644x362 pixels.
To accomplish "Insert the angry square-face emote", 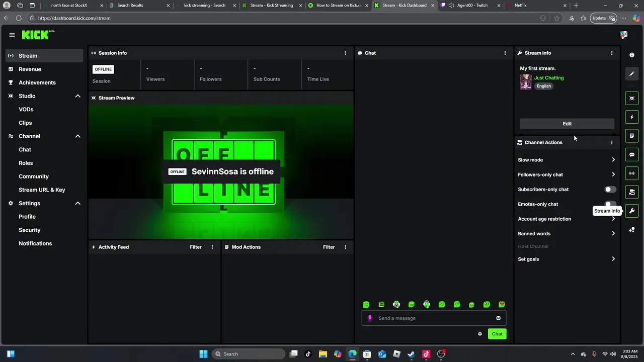I will pos(381,305).
